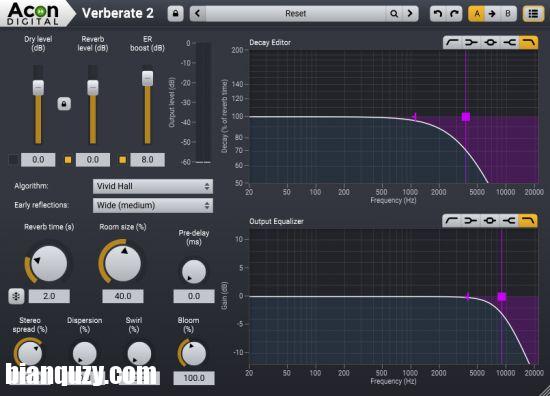The height and width of the screenshot is (396, 550).
Task: Open the plug-in menu list icon
Action: tap(534, 14)
